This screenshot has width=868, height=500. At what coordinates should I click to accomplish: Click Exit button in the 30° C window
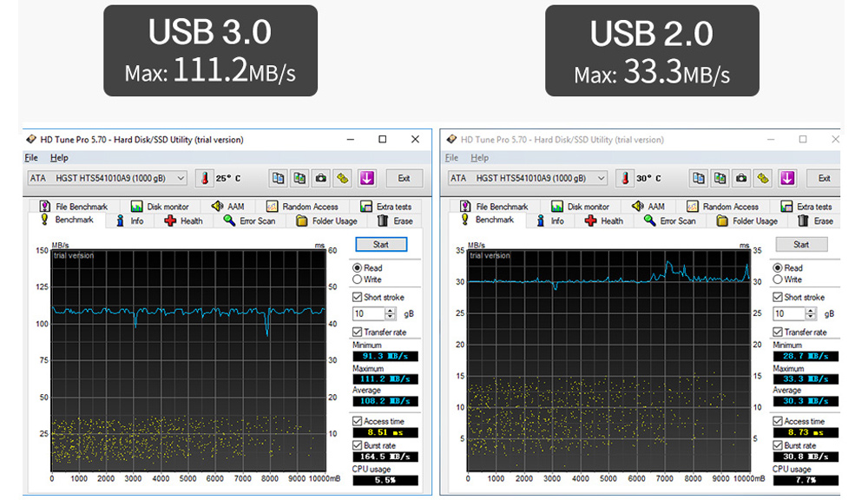click(824, 178)
